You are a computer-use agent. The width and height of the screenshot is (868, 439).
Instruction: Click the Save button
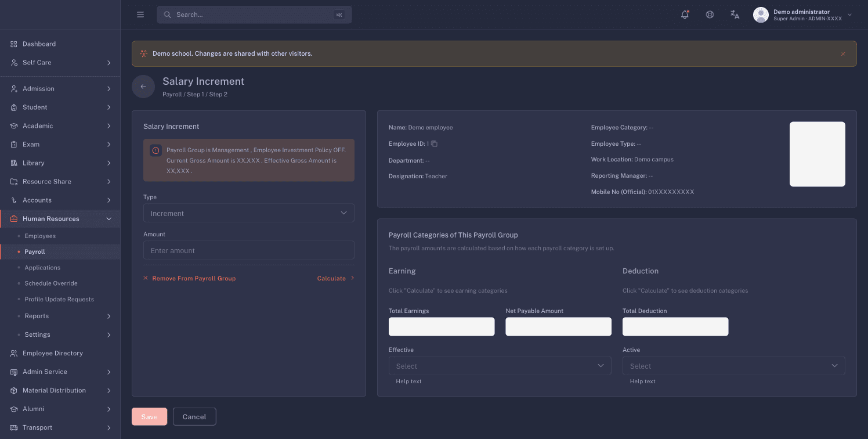click(149, 417)
